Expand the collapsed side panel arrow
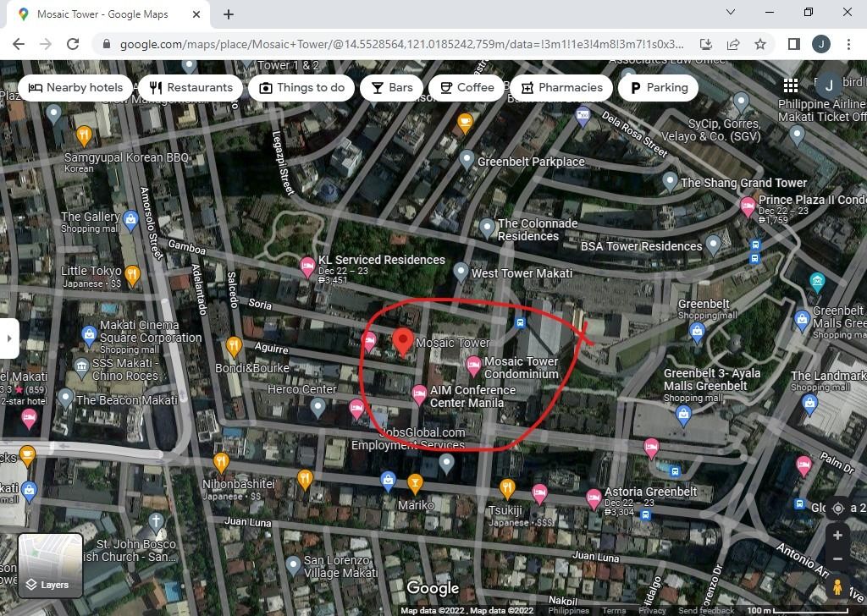This screenshot has width=867, height=616. 10,338
